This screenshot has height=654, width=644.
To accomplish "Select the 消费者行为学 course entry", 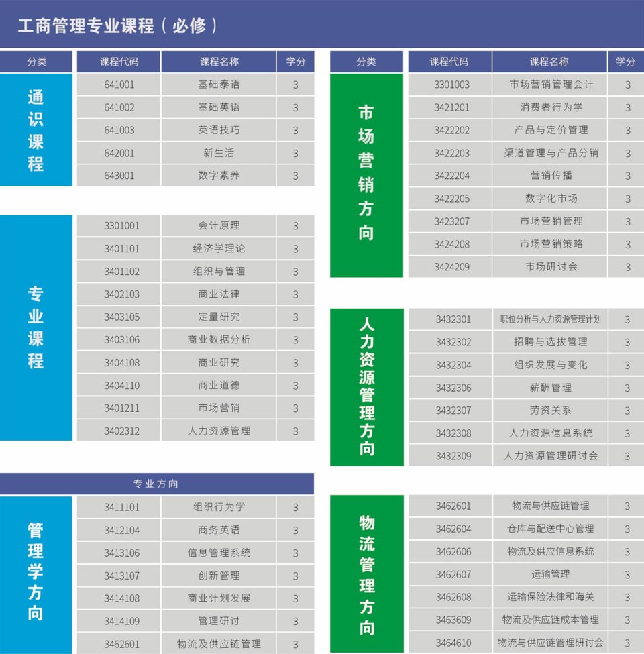I will click(x=551, y=107).
